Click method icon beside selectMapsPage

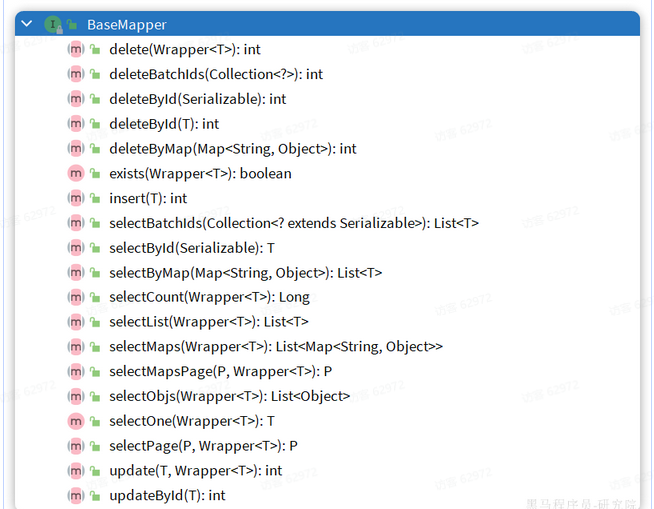point(76,372)
